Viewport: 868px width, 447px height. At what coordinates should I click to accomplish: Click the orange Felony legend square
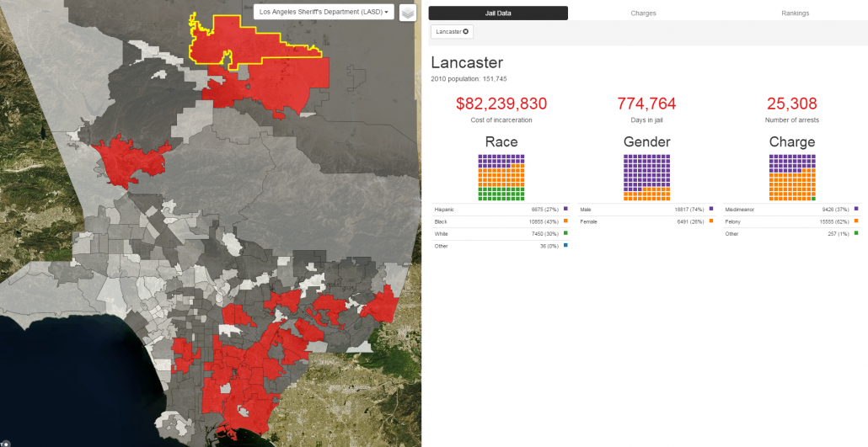[856, 221]
